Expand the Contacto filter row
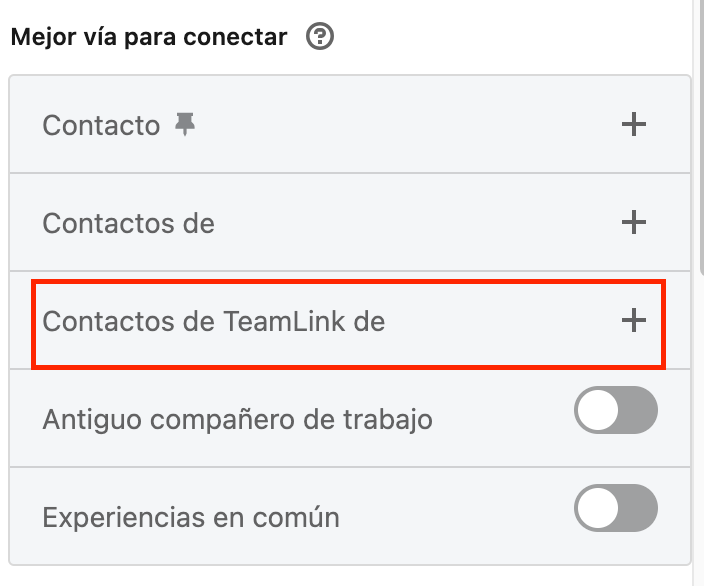Viewport: 704px width, 586px height. 350,124
